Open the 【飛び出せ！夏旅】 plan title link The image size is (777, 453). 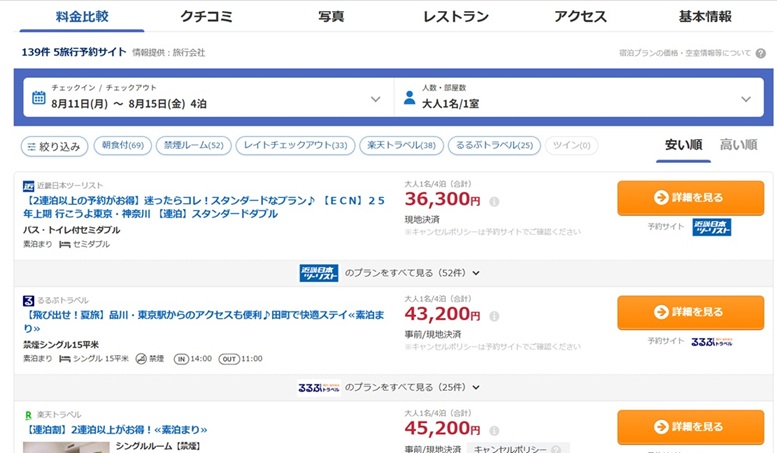click(x=204, y=321)
